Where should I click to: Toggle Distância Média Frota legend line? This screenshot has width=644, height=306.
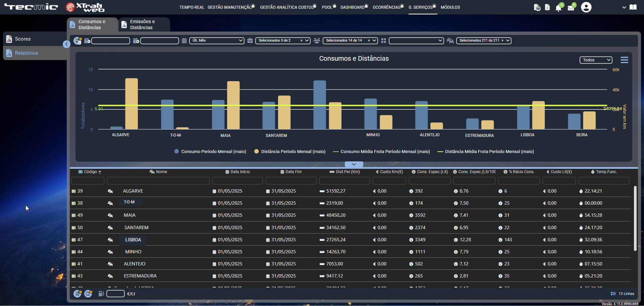click(486, 152)
